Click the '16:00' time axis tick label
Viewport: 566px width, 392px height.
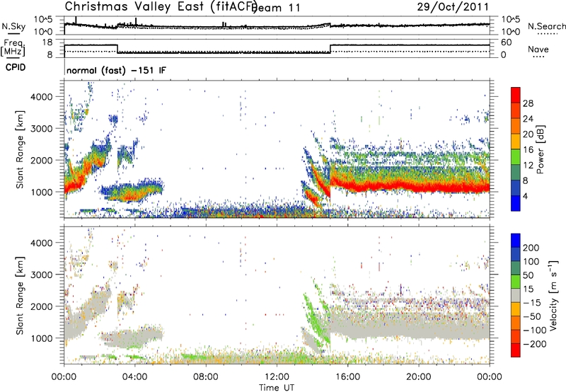point(348,377)
